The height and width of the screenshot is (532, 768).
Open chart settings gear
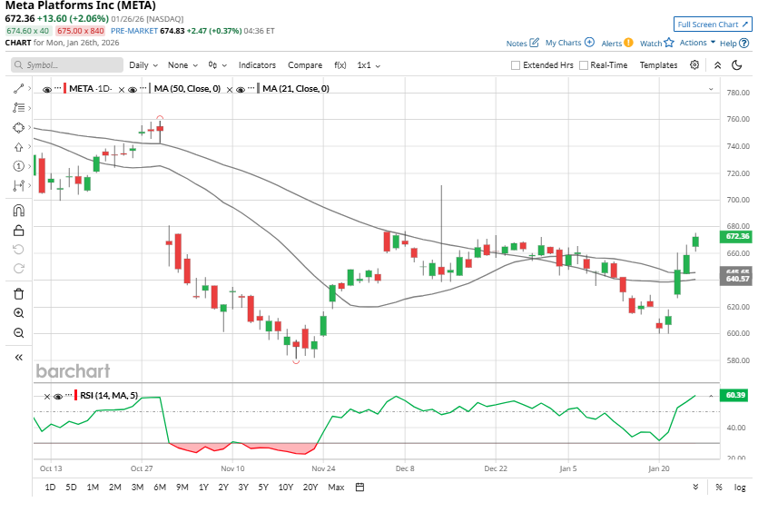pyautogui.click(x=694, y=64)
